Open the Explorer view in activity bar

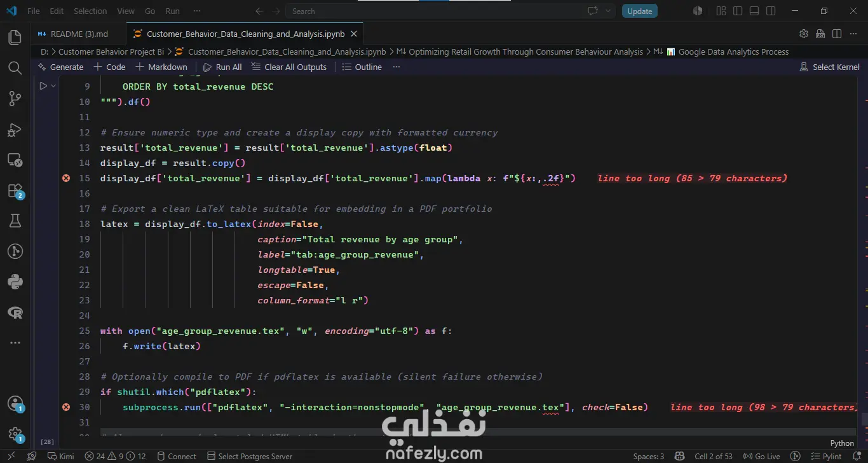coord(15,38)
